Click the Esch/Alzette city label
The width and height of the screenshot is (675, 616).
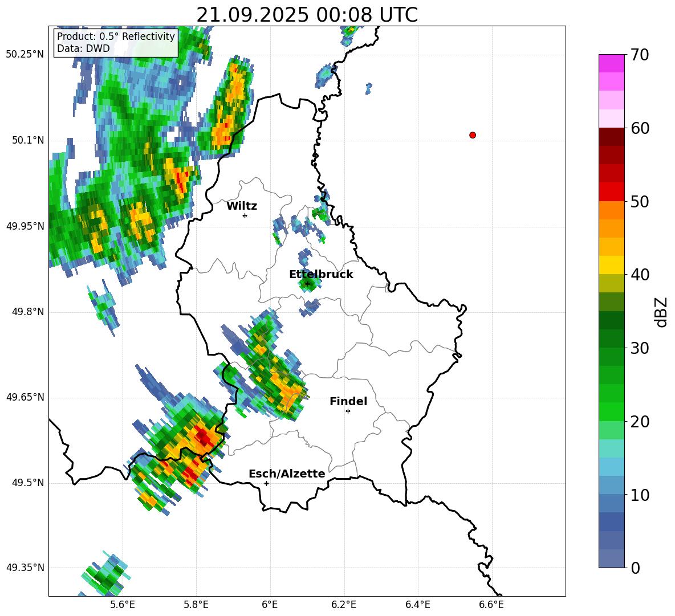287,474
